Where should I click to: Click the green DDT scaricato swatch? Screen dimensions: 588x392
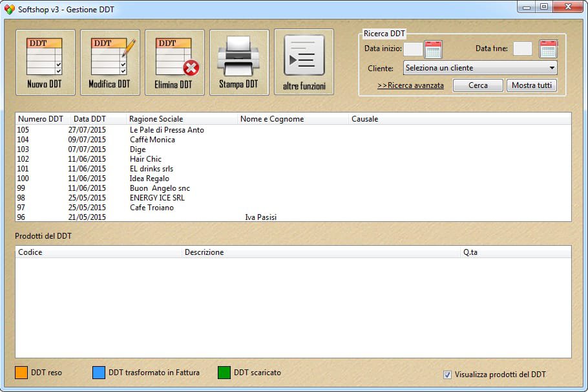point(224,373)
